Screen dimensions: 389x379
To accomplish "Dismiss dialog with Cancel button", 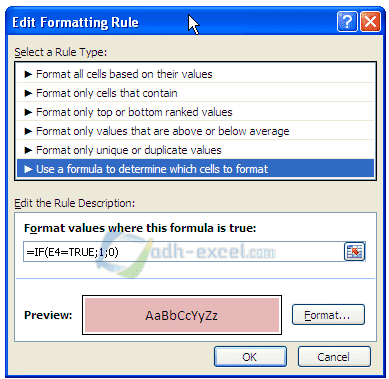I will tap(334, 357).
